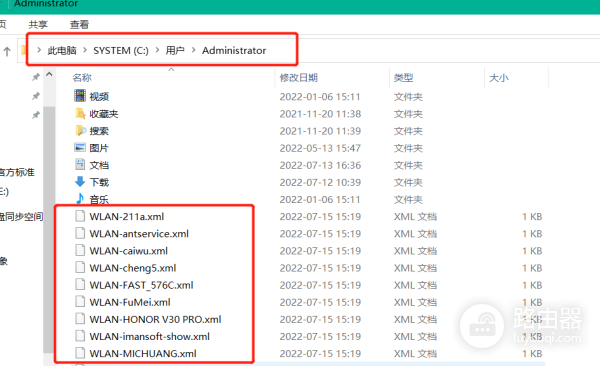Select WLAN-FAST_576C.xml file icon
Image resolution: width=600 pixels, height=366 pixels.
(x=80, y=285)
